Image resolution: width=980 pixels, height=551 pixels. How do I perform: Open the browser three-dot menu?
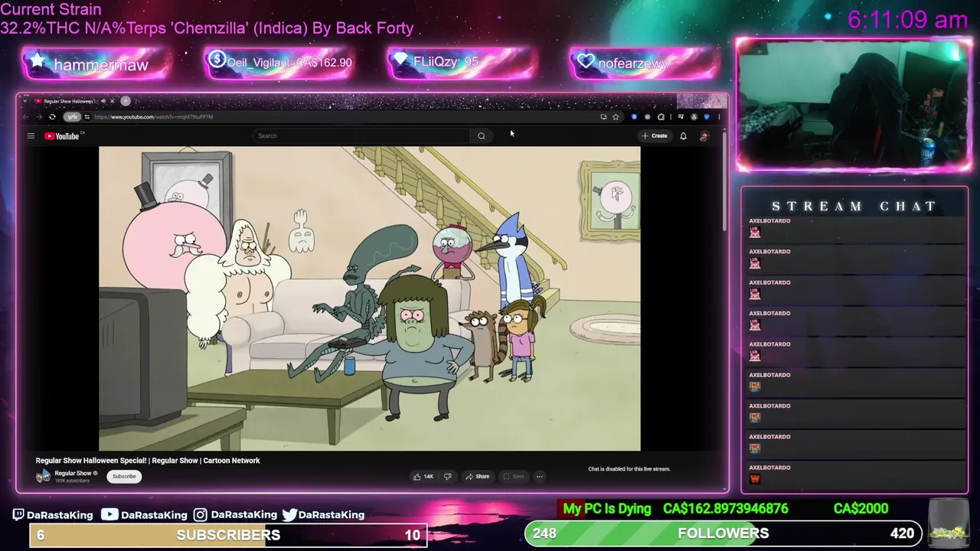tap(719, 117)
